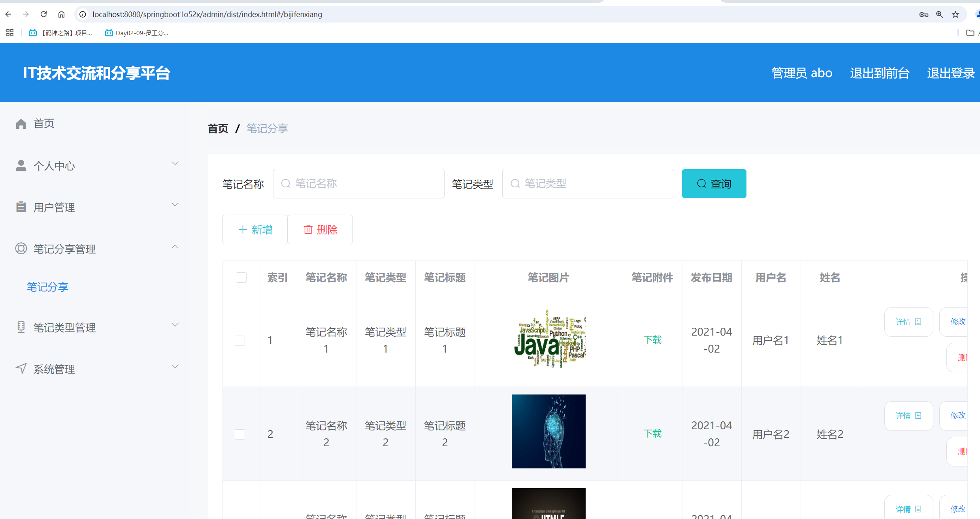Viewport: 980px width, 519px height.
Task: Bookmark this page with star icon
Action: [955, 15]
